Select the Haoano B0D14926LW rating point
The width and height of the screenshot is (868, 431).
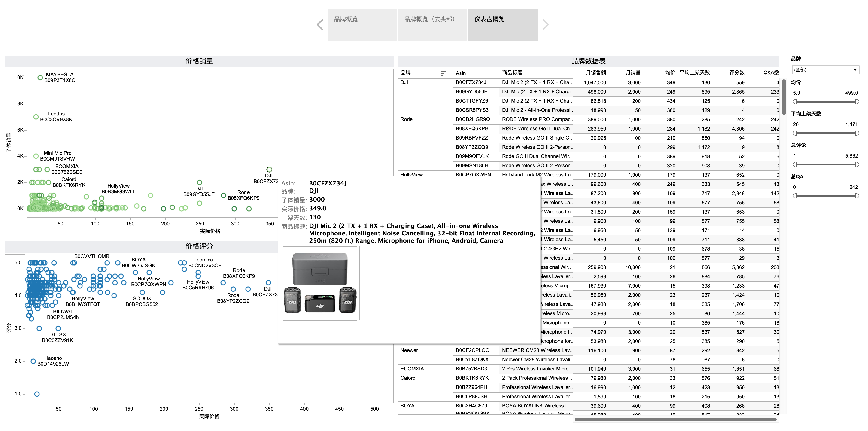[33, 361]
